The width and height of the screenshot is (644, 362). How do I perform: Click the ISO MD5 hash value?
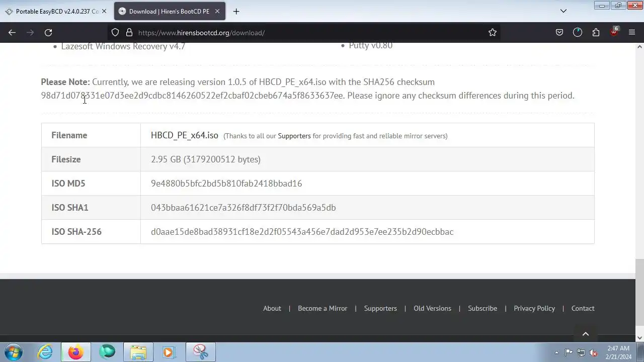[x=226, y=184]
